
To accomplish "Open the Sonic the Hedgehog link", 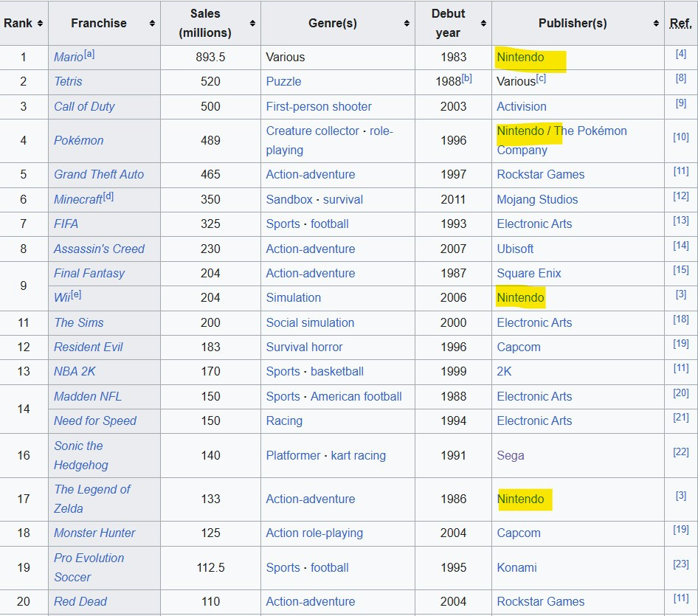I will pos(80,455).
